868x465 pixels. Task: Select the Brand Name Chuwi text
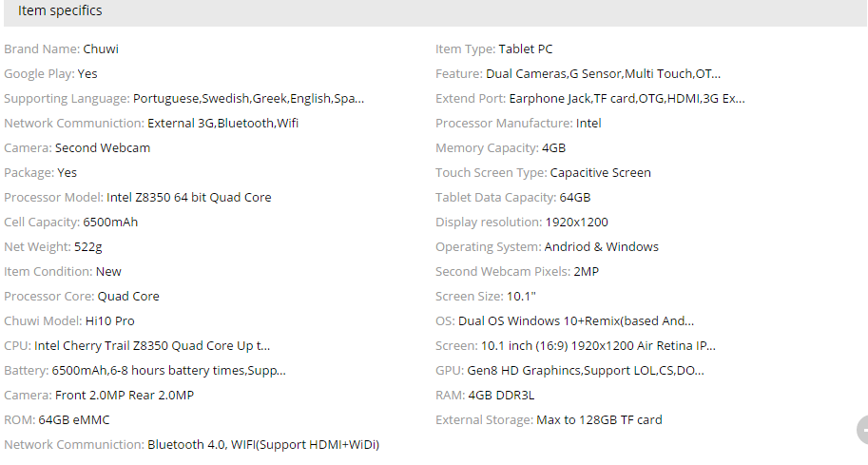(101, 49)
